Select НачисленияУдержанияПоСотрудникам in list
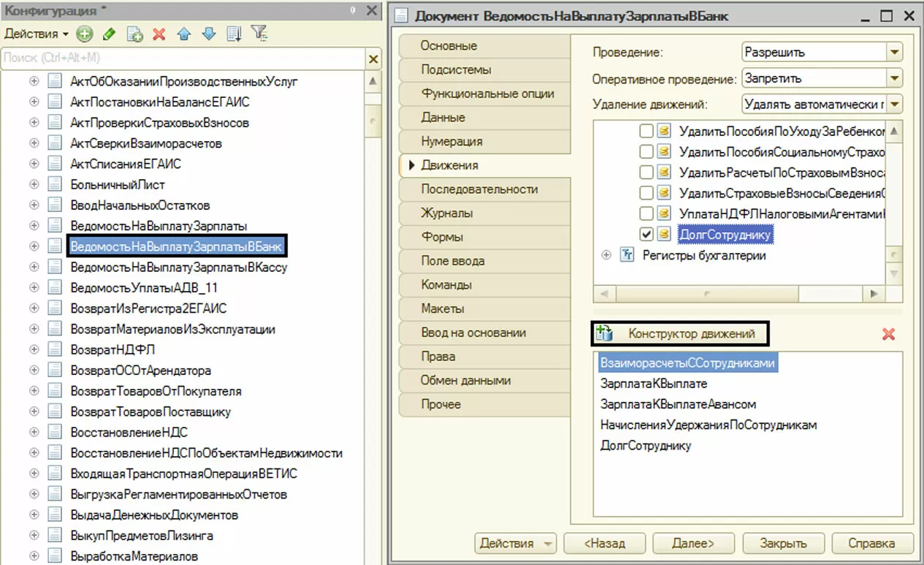This screenshot has height=565, width=924. click(709, 425)
